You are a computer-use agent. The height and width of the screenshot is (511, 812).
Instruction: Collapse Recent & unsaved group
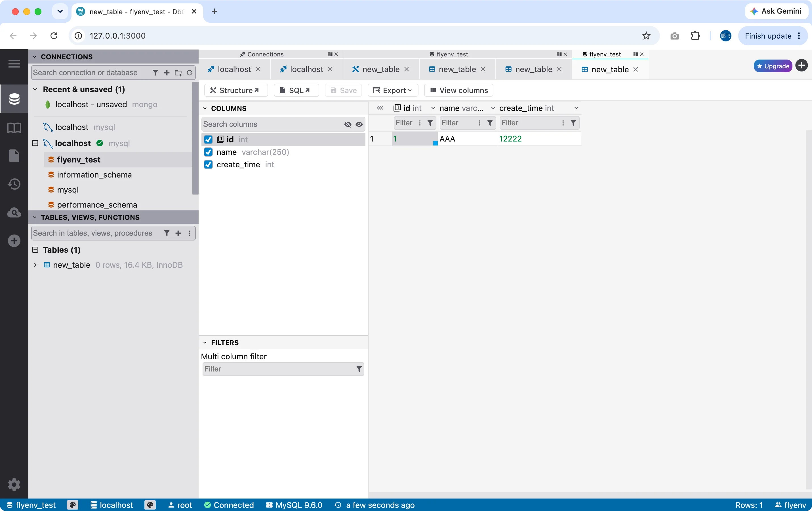tap(35, 89)
